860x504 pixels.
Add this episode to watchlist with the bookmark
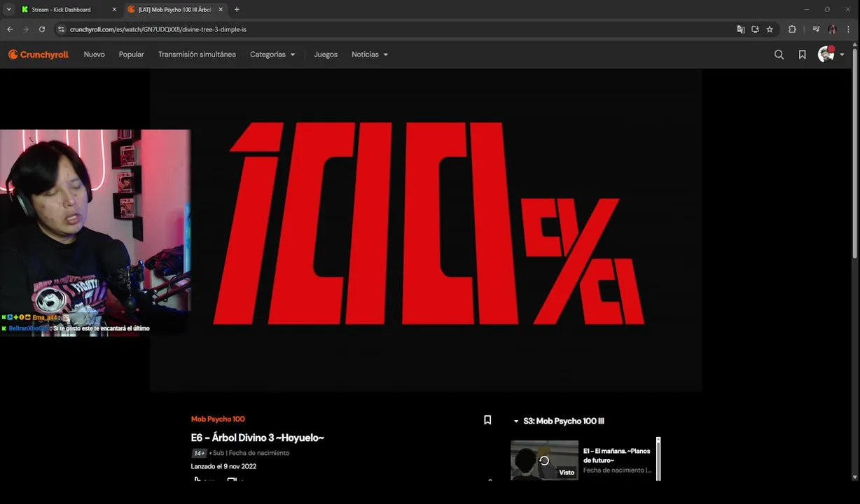coord(487,420)
